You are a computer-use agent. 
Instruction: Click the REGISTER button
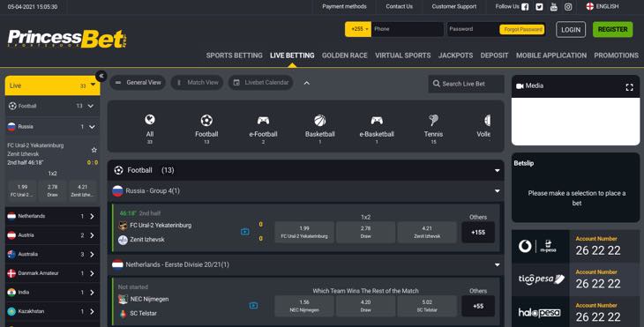coord(613,30)
